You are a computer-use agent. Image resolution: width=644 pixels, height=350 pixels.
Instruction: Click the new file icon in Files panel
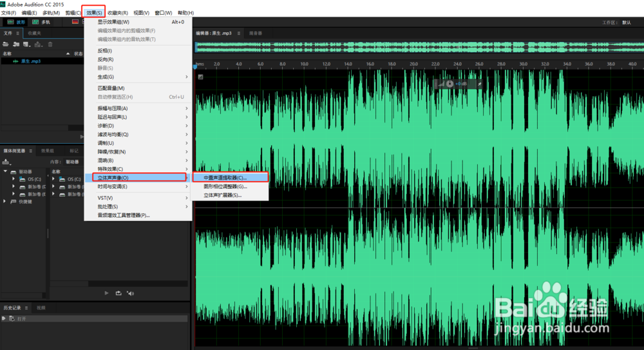(26, 44)
